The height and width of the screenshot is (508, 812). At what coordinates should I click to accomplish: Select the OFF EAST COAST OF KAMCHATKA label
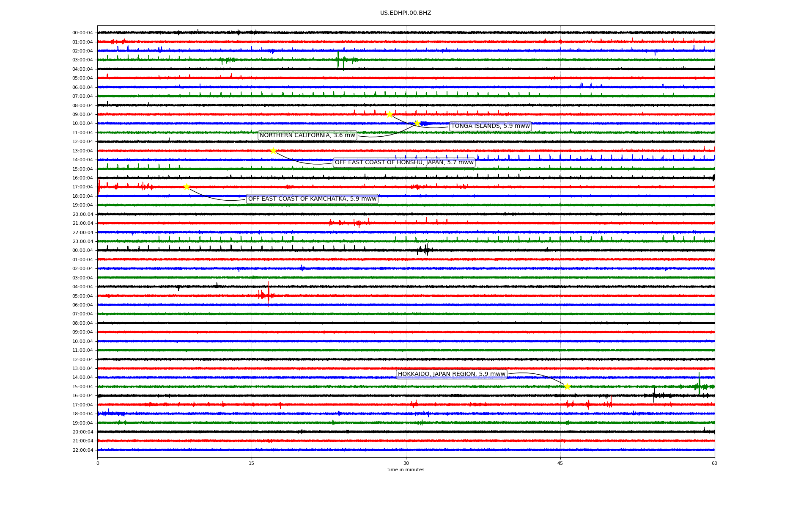pyautogui.click(x=312, y=199)
